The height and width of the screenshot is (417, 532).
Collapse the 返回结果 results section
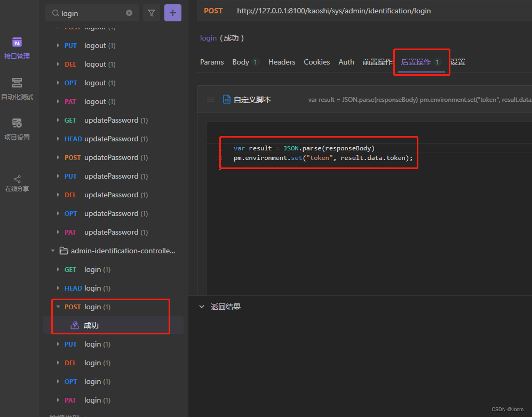201,306
